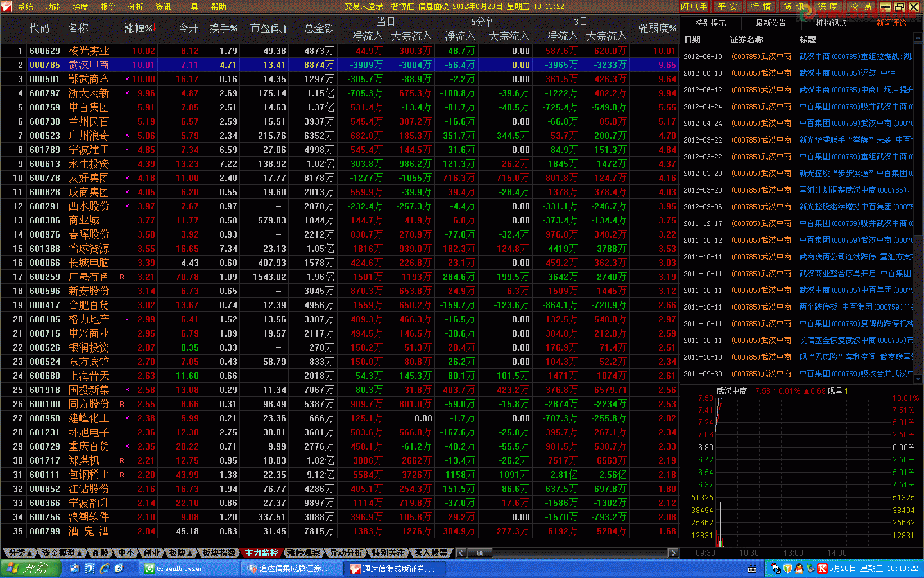Open the 2011-09-30 news item 吸收合并武汉中商
The height and width of the screenshot is (578, 924).
[798, 374]
